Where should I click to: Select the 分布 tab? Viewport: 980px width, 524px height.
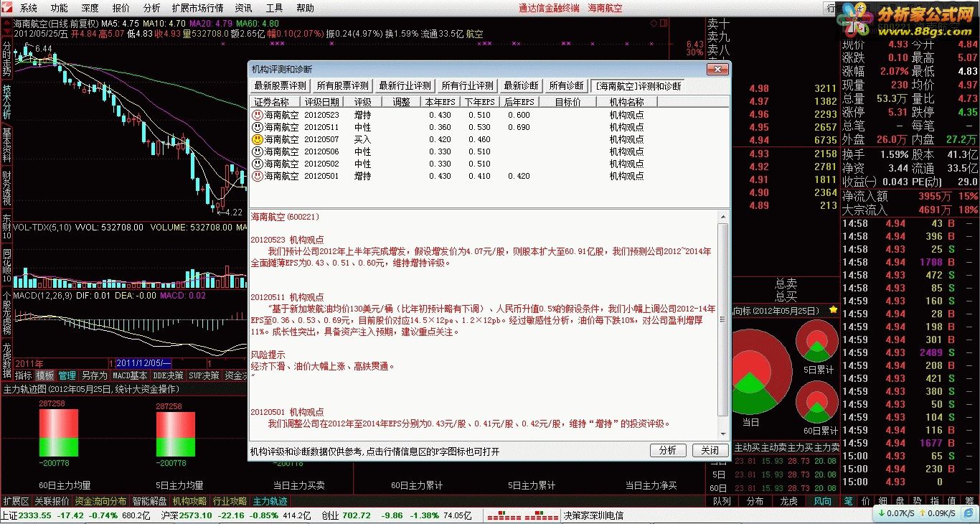click(x=755, y=501)
